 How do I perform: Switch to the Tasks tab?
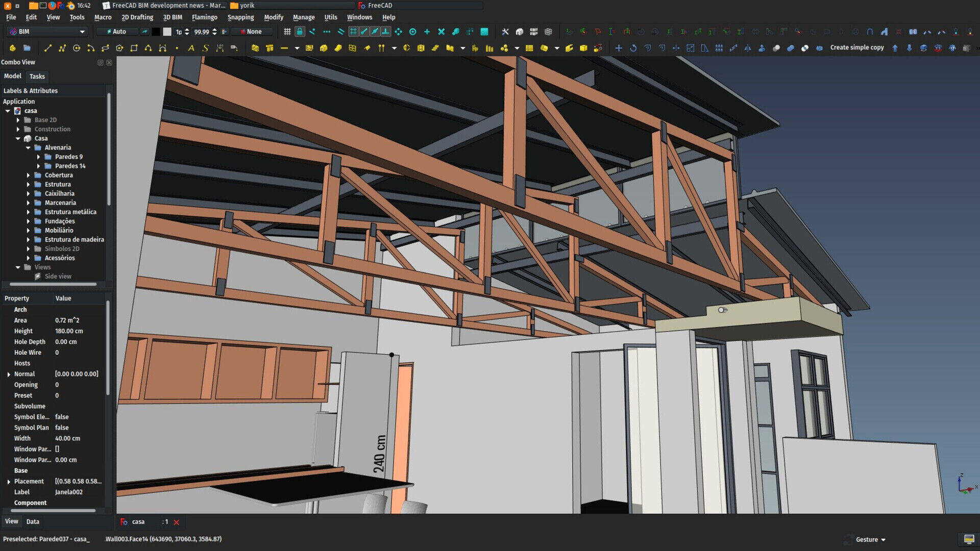point(36,76)
